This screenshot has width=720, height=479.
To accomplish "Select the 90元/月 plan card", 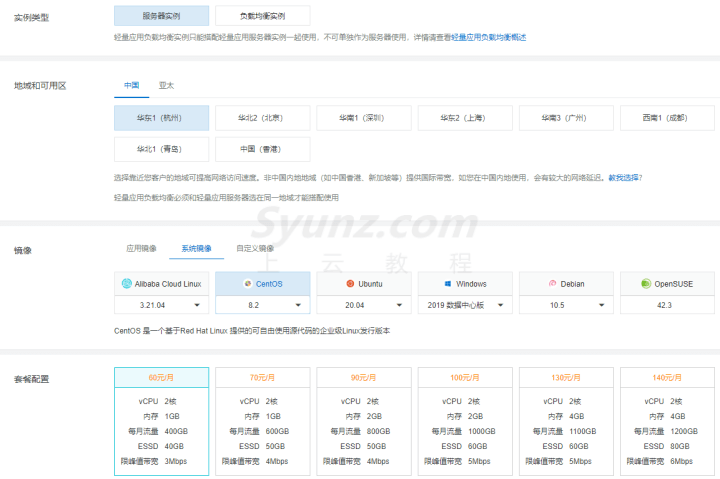I will pyautogui.click(x=364, y=421).
